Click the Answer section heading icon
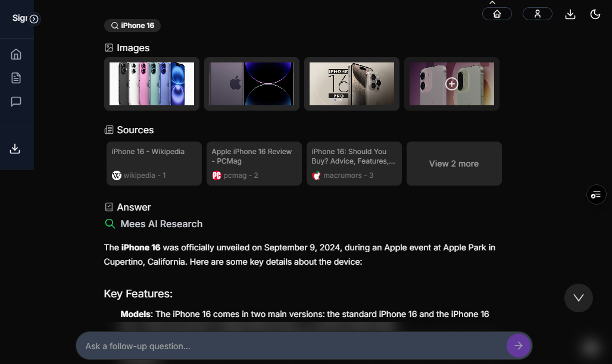 click(x=109, y=207)
